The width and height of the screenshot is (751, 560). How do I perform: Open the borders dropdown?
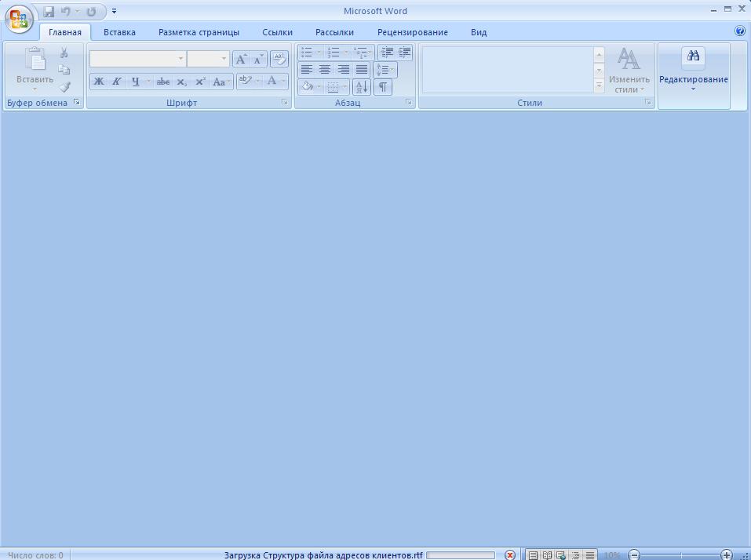tap(345, 87)
